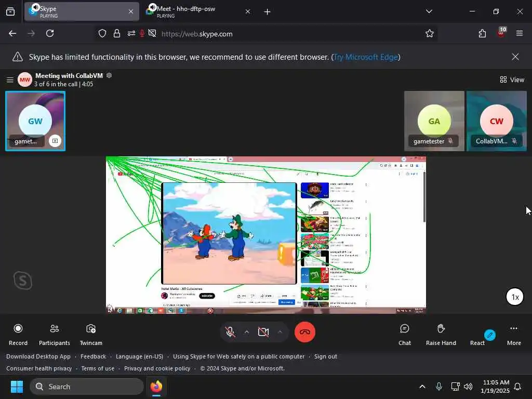
Task: Change Language (en-US) setting
Action: point(139,356)
